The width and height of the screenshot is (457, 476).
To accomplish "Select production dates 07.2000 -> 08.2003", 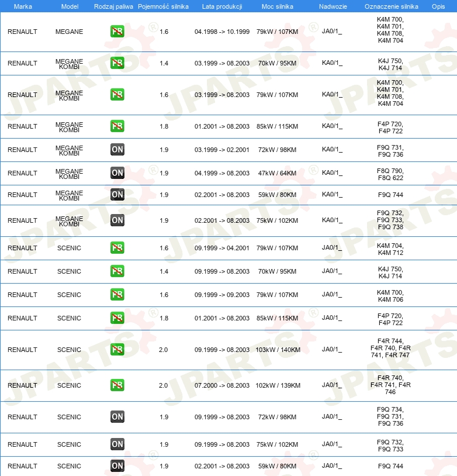I will (x=222, y=385).
